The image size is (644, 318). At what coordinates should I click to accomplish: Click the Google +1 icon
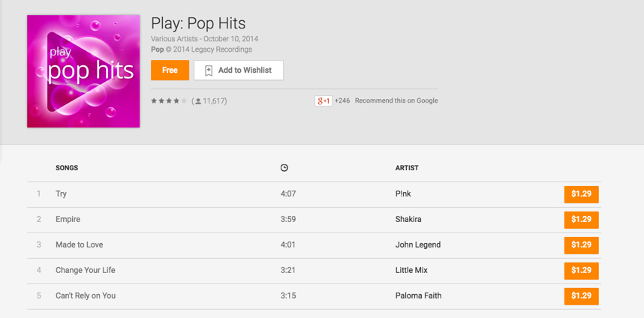click(x=324, y=100)
